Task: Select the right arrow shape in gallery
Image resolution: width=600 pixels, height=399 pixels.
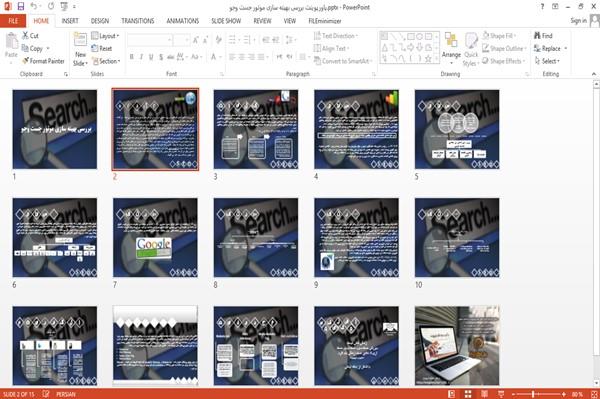Action: pyautogui.click(x=411, y=47)
